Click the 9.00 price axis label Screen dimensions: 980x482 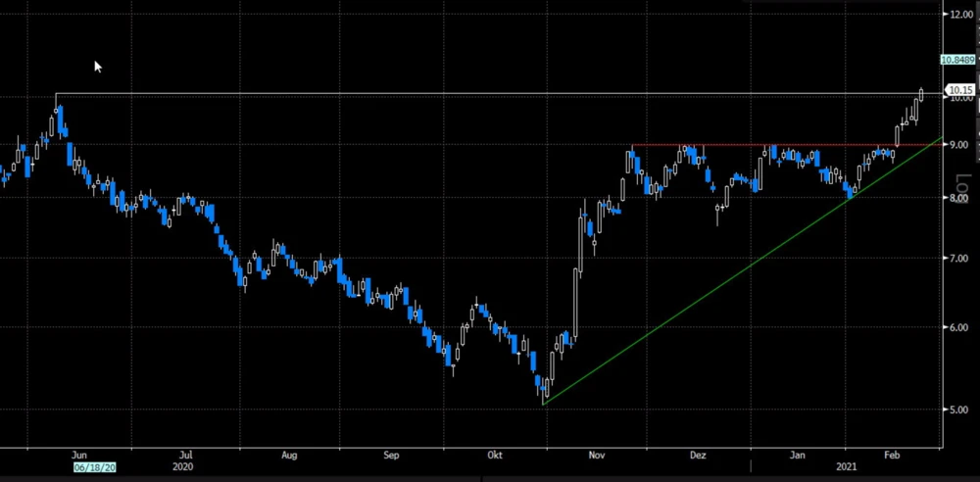959,145
